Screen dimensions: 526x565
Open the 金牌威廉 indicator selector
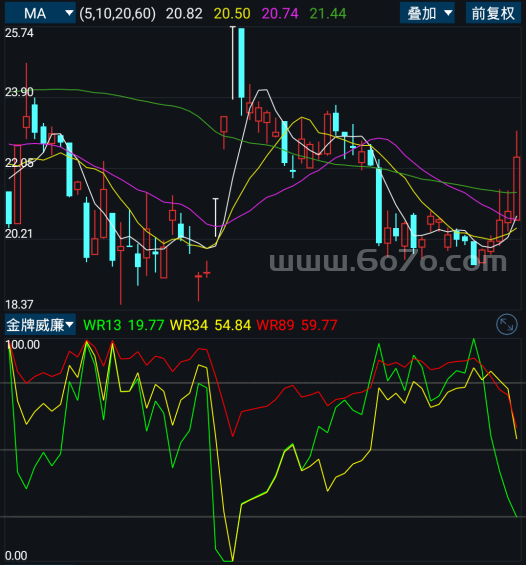(40, 325)
